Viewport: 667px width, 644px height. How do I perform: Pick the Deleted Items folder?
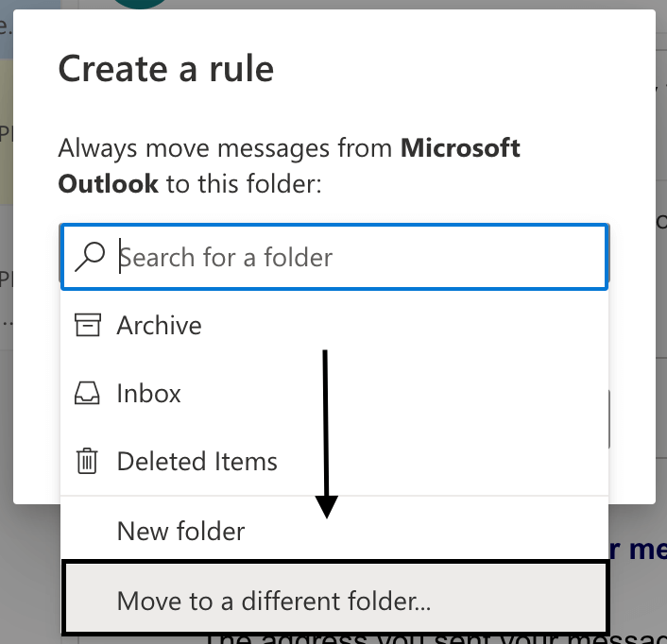334,462
